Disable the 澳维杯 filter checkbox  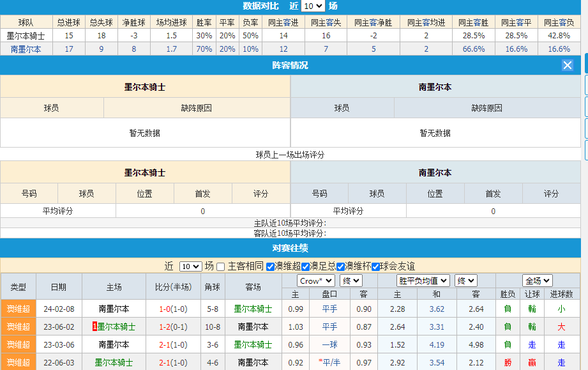point(340,266)
